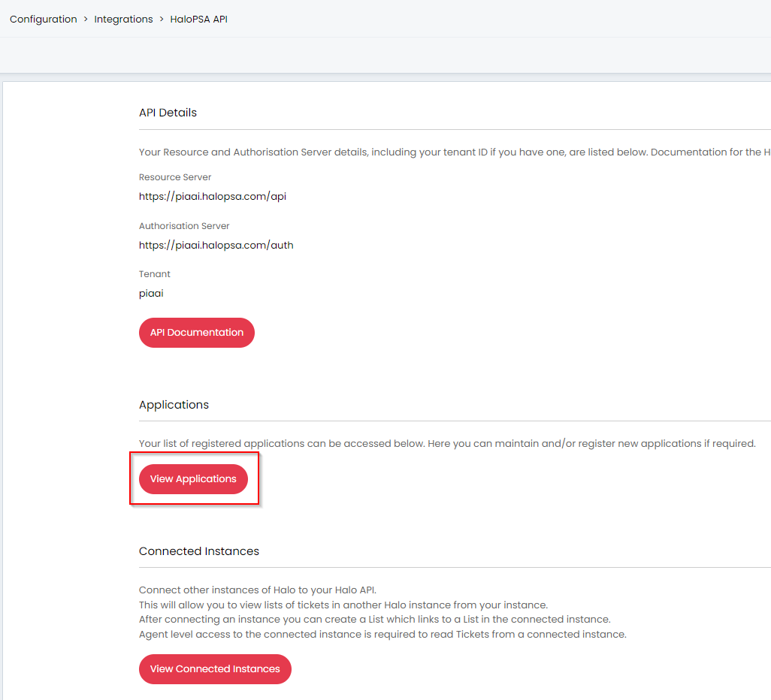The image size is (771, 700).
Task: Click the 'This will allow you to view' line
Action: click(x=343, y=605)
